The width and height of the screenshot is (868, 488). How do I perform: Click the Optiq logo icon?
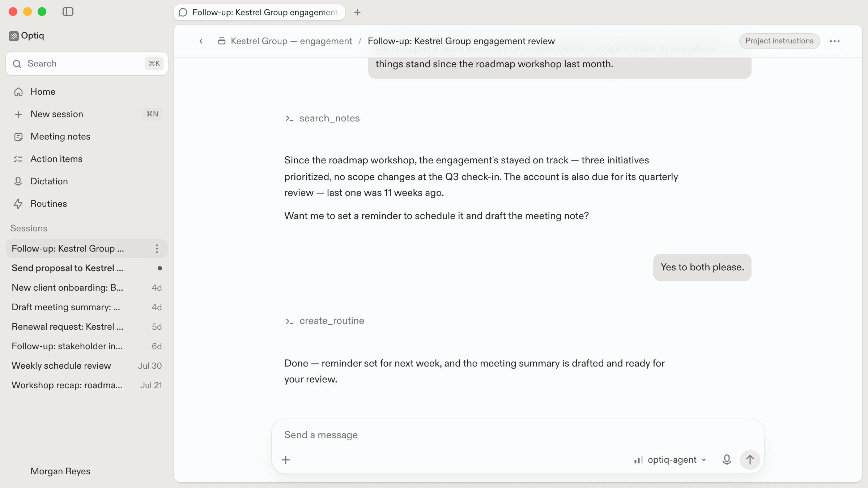point(14,36)
